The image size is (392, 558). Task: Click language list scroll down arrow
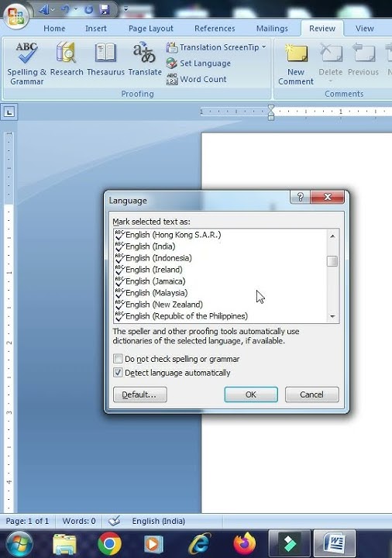tap(332, 316)
